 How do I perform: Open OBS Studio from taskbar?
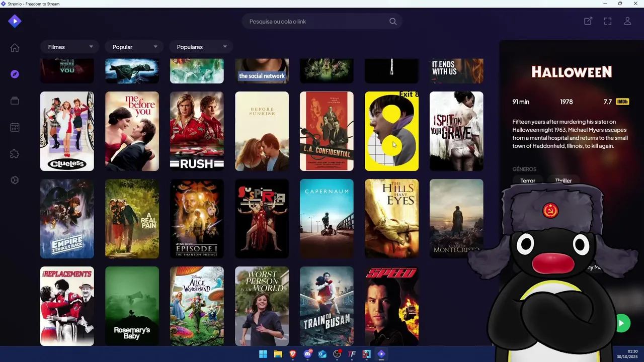coord(337,354)
